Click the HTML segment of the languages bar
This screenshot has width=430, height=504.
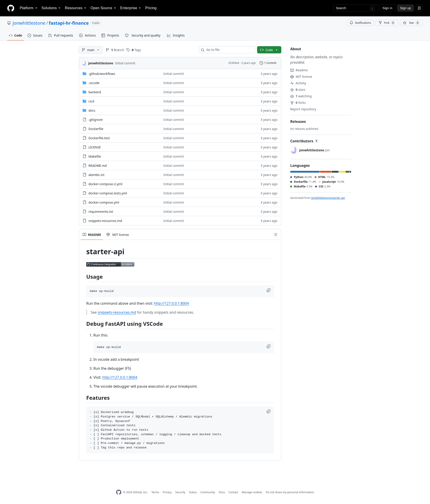pyautogui.click(x=326, y=172)
